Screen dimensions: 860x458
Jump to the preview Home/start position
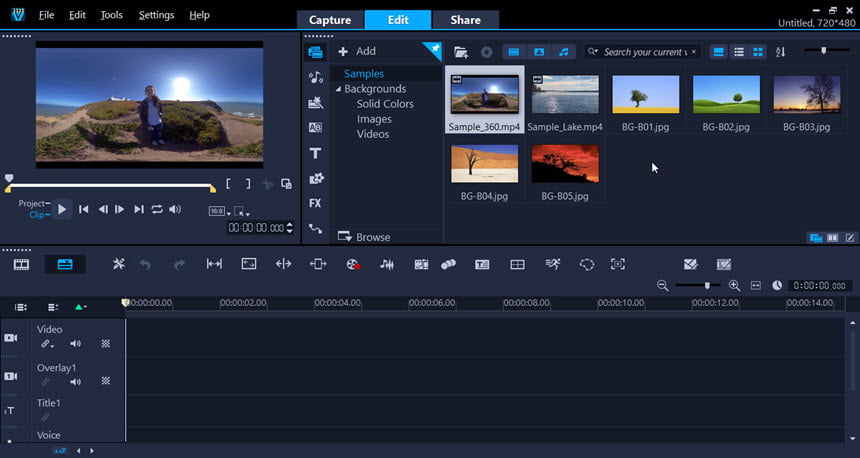(x=83, y=210)
